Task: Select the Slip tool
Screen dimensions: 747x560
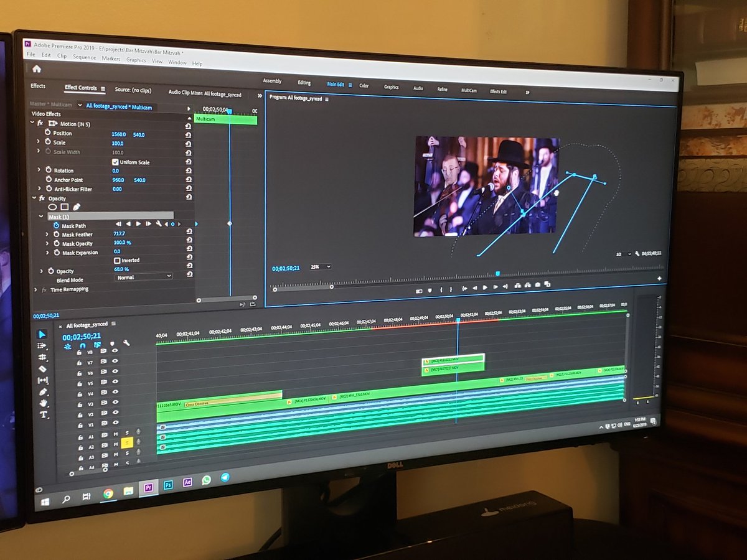Action: [x=42, y=380]
